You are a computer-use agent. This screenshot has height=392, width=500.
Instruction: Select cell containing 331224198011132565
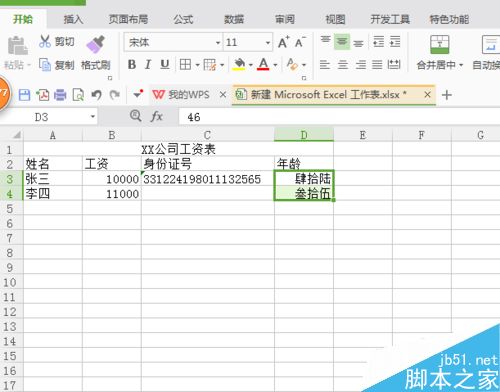coord(208,179)
